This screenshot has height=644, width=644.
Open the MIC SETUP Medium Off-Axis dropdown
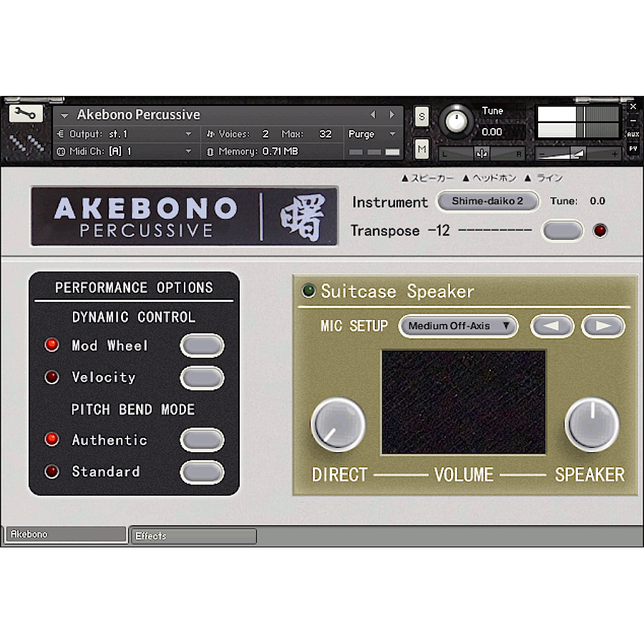pyautogui.click(x=458, y=326)
